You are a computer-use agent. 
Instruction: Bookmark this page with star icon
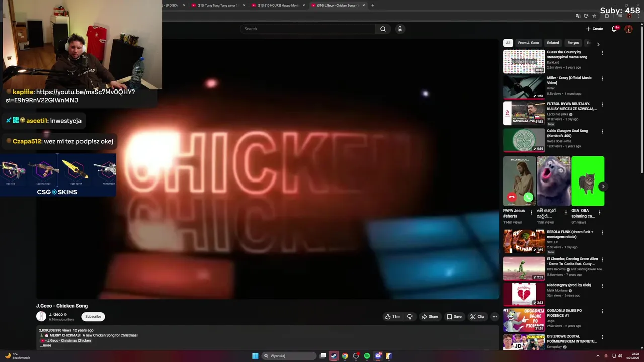coord(594,16)
